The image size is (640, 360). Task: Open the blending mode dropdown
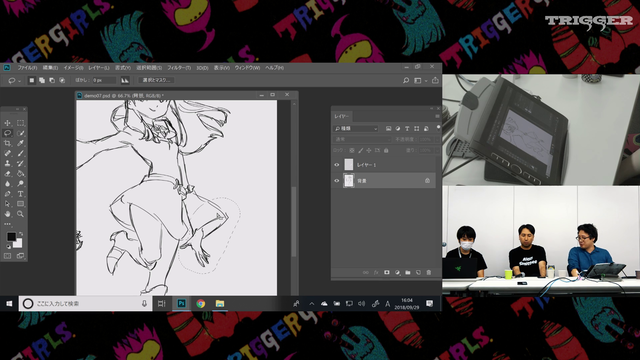(362, 139)
